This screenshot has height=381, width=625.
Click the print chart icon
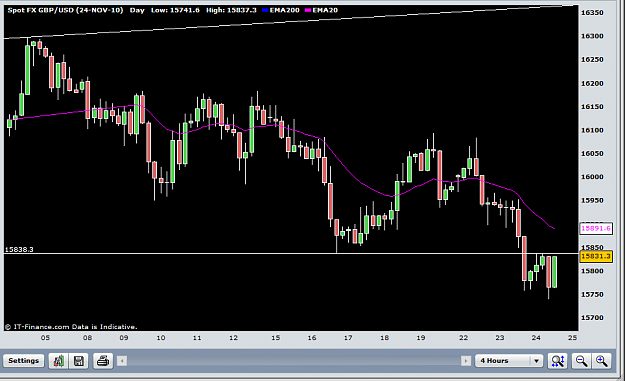coord(103,361)
